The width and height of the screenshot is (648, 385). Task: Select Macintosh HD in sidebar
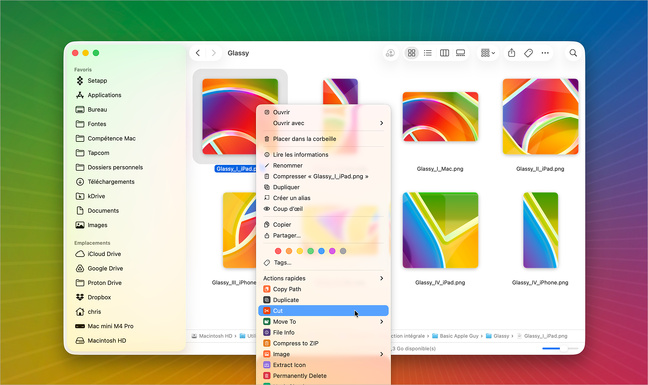click(107, 341)
